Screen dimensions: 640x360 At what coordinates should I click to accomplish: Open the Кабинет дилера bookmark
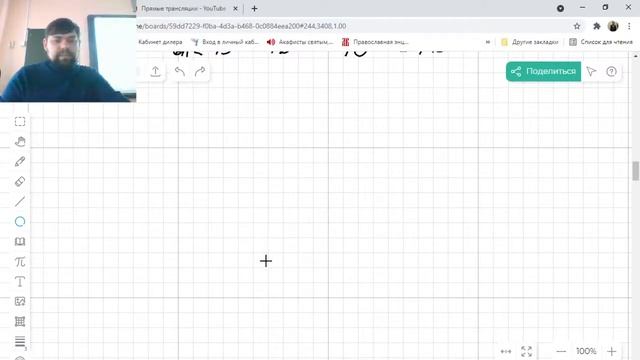click(x=160, y=42)
